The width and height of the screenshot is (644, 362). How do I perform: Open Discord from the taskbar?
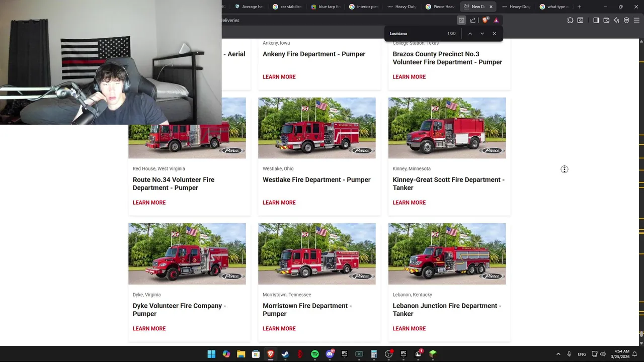click(330, 354)
